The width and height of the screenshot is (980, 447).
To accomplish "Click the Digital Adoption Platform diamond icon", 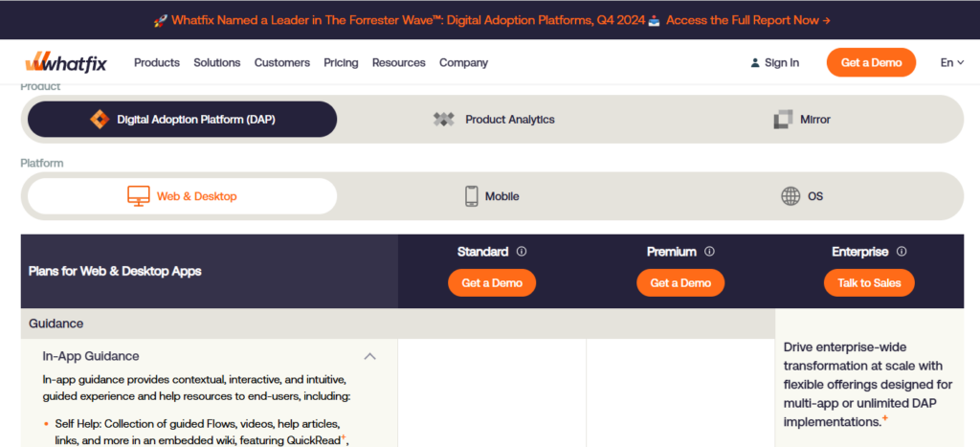I will pos(100,119).
